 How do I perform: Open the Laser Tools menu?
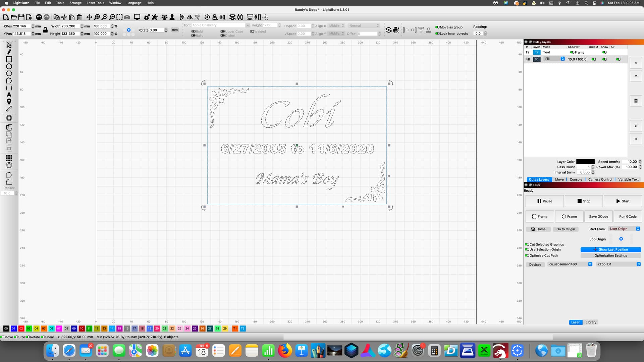[95, 3]
